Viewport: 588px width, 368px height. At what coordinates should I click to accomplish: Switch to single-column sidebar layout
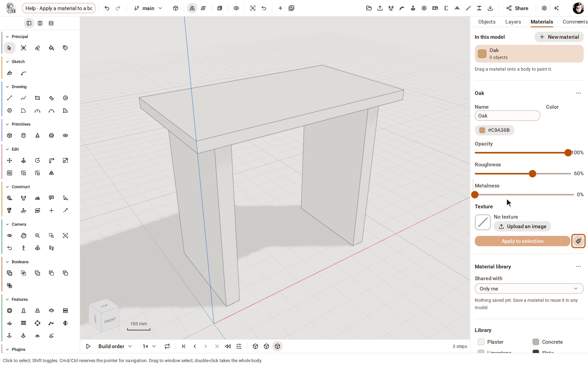click(29, 23)
